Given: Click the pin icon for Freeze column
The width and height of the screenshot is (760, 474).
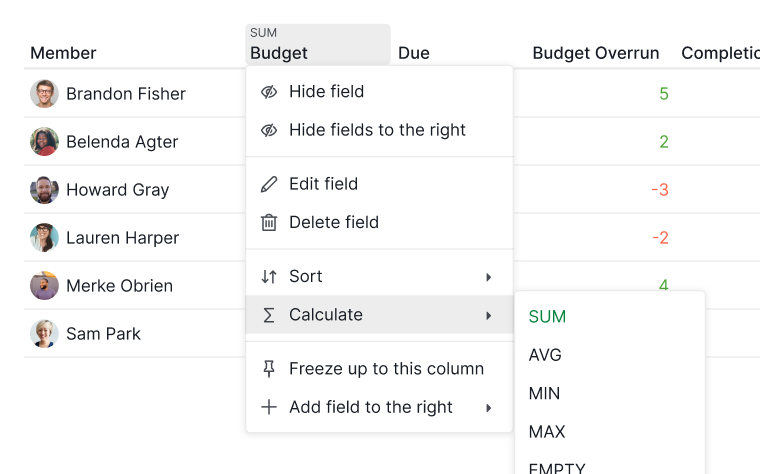Looking at the screenshot, I should [x=269, y=369].
